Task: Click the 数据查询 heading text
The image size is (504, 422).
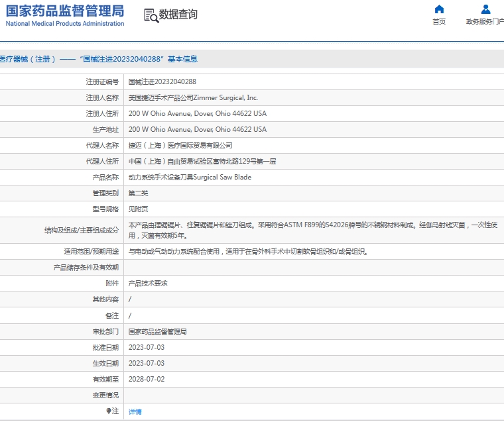Action: (178, 15)
